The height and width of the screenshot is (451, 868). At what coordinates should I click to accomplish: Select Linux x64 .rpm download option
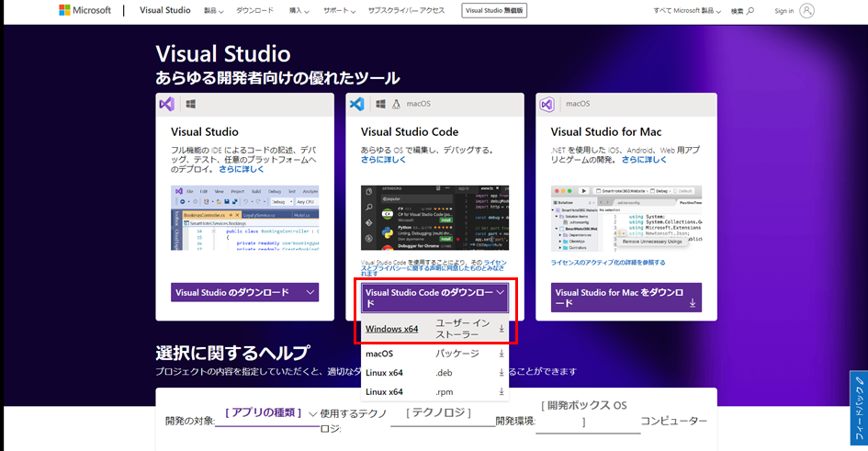coord(434,392)
